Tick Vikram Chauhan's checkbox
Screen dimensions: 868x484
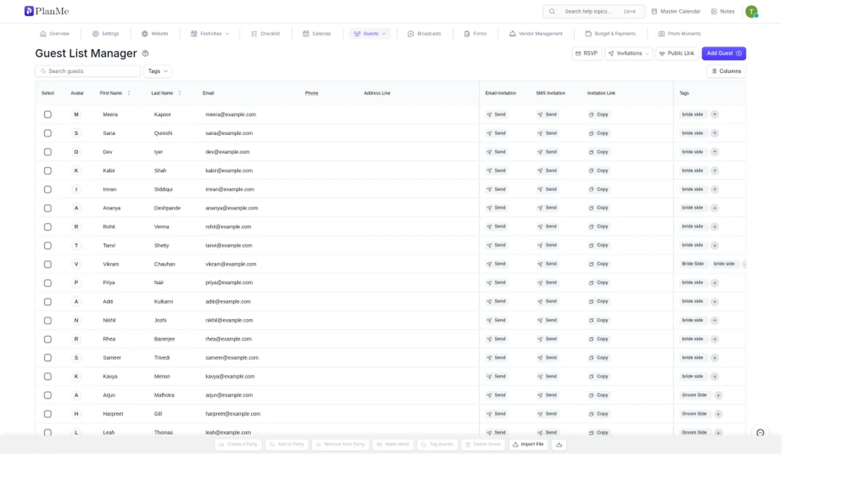pyautogui.click(x=47, y=264)
